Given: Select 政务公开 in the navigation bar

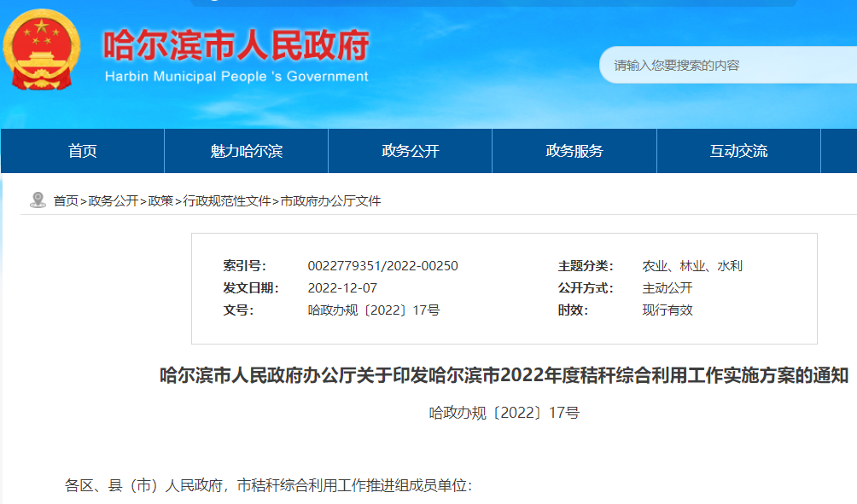Looking at the screenshot, I should click(x=410, y=151).
